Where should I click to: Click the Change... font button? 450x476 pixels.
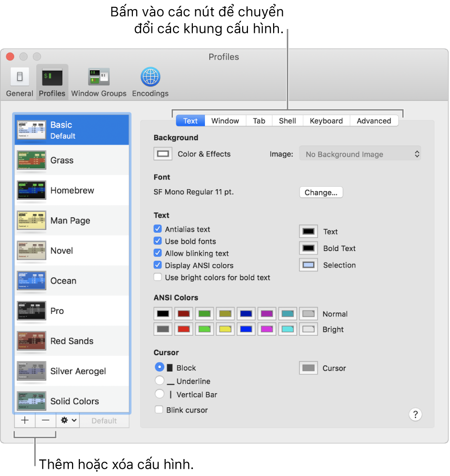click(321, 193)
